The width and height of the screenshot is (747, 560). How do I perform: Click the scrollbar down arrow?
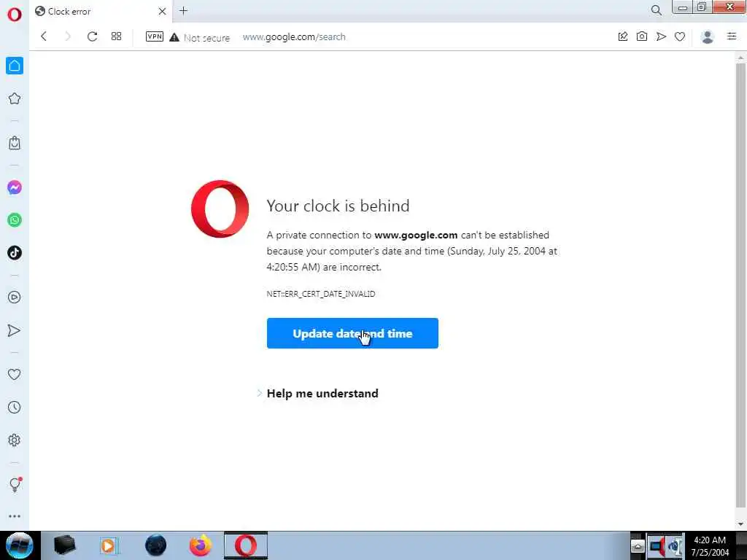pos(740,524)
